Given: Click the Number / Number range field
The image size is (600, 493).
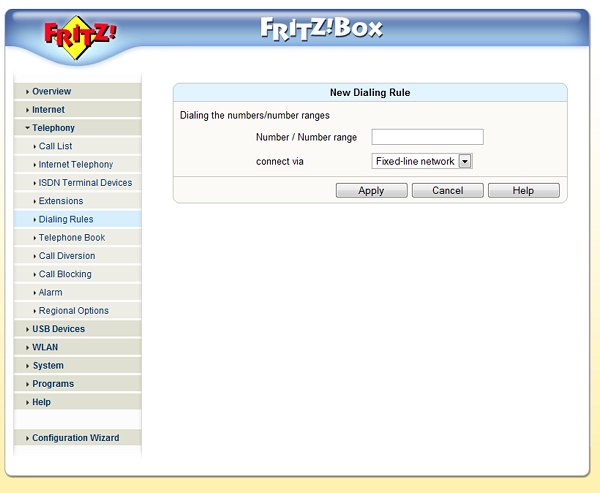Looking at the screenshot, I should click(427, 137).
